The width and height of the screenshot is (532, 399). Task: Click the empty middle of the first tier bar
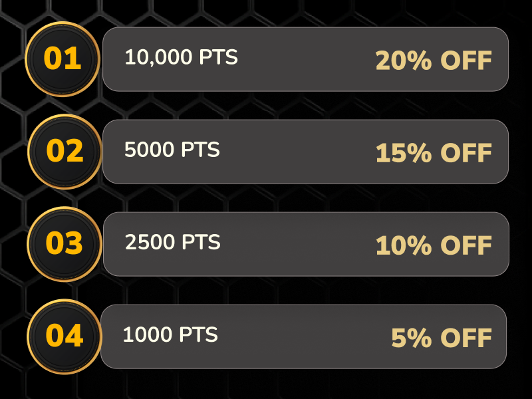pos(306,59)
